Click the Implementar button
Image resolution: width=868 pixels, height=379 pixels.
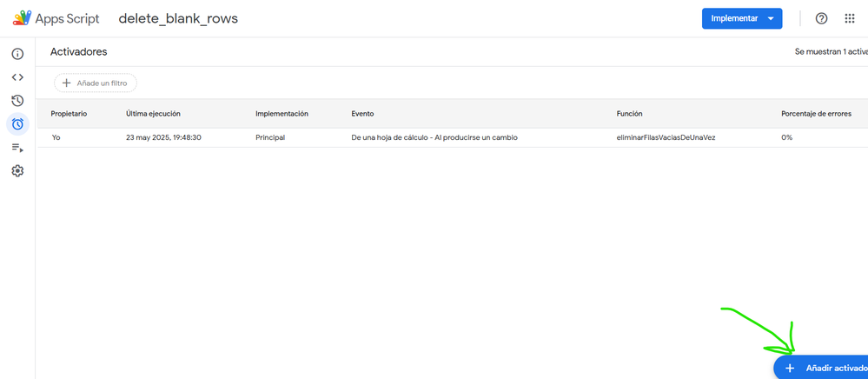pos(742,18)
